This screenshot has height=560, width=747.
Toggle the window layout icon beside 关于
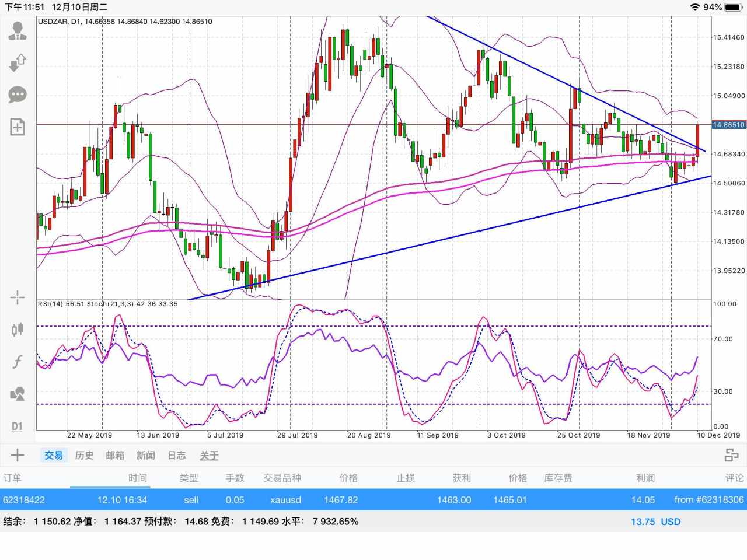(x=731, y=455)
